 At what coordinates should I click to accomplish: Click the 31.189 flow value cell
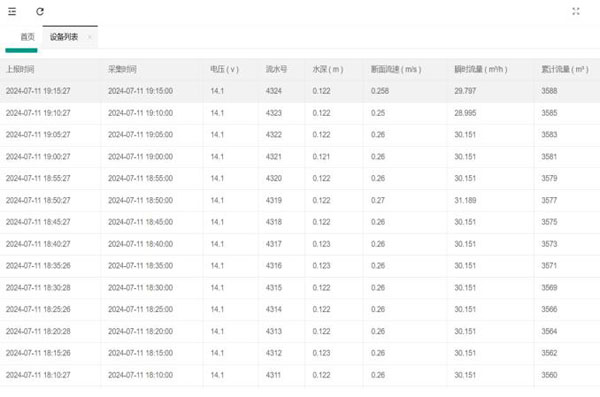pyautogui.click(x=465, y=200)
